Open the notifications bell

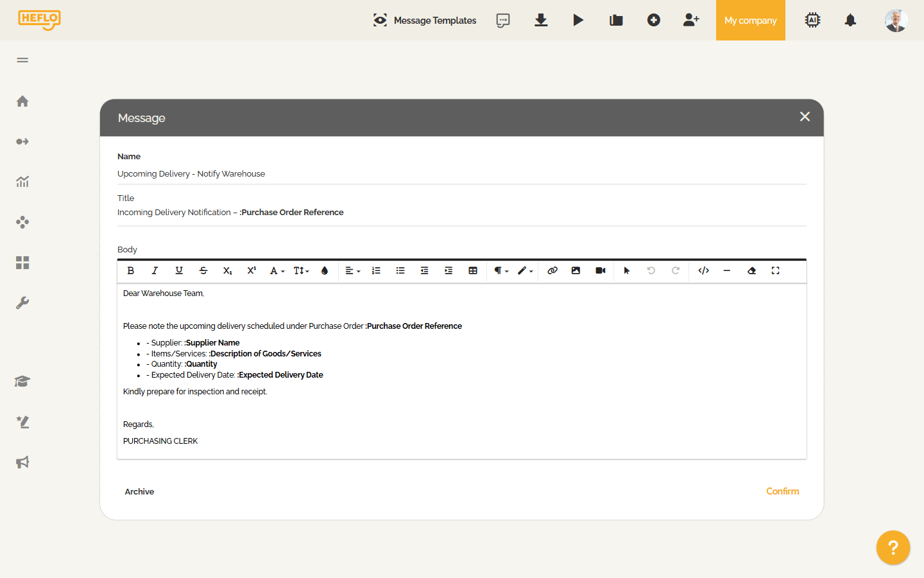point(850,21)
